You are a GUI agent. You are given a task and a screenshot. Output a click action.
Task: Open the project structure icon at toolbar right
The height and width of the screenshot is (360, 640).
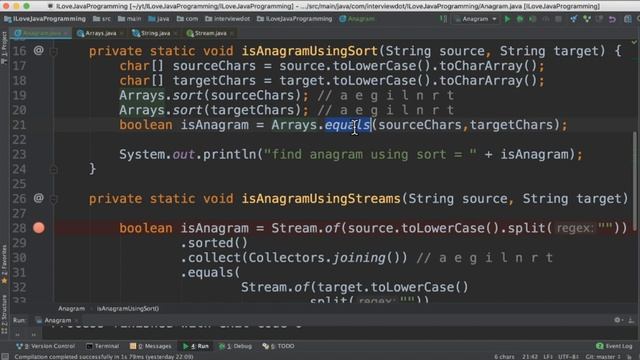coord(628,19)
